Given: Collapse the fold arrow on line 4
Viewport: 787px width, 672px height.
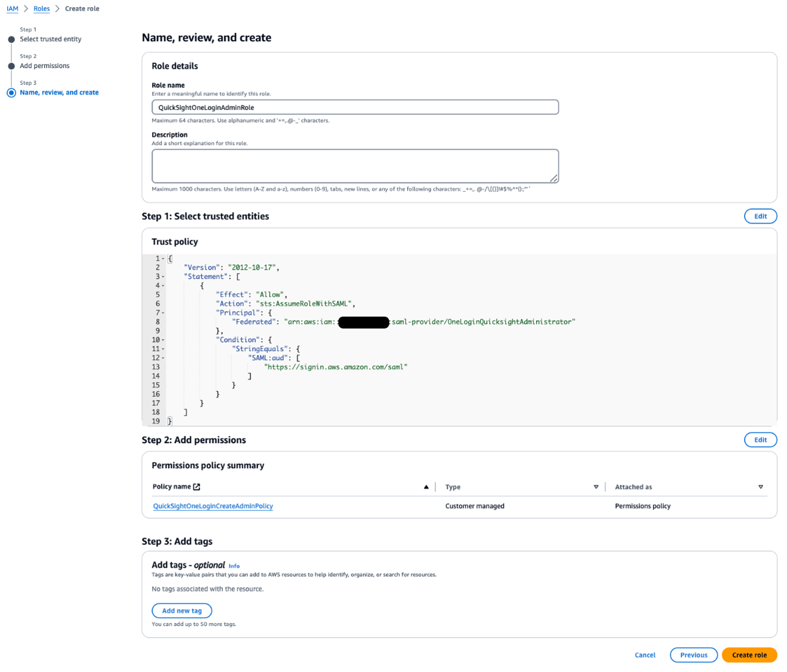Looking at the screenshot, I should pyautogui.click(x=163, y=286).
